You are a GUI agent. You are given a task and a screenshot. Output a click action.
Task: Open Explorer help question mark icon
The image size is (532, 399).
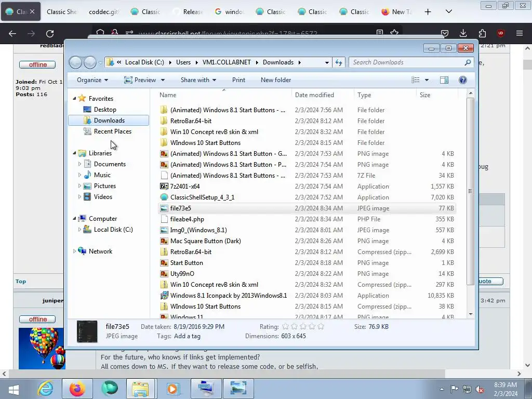[462, 80]
